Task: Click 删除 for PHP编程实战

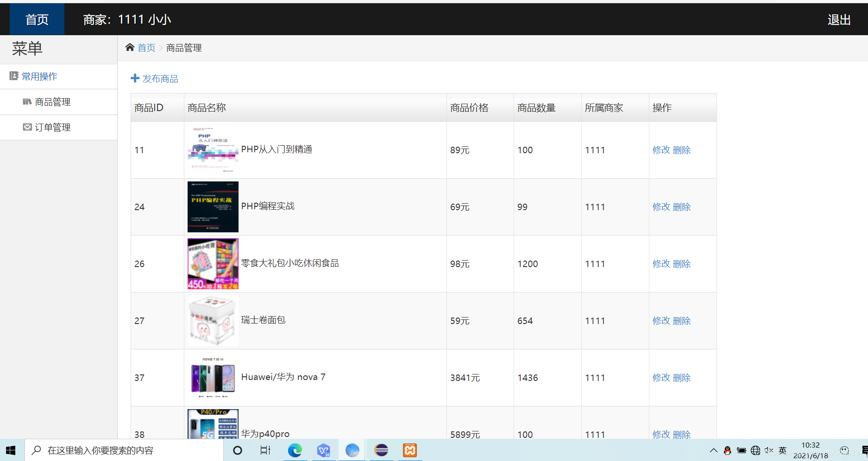Action: (681, 207)
